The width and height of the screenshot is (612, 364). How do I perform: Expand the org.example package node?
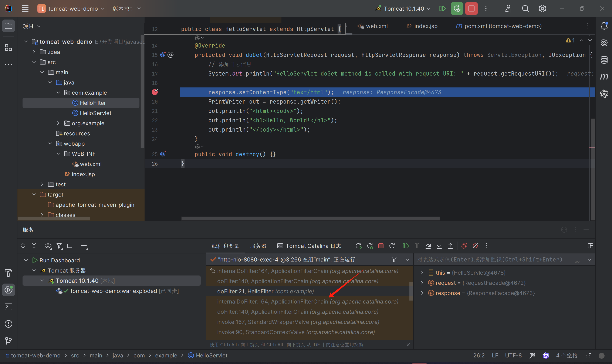(x=58, y=123)
